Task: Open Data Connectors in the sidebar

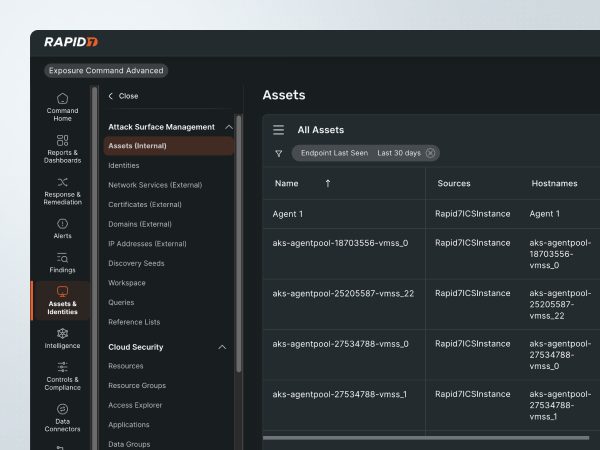Action: pos(62,415)
